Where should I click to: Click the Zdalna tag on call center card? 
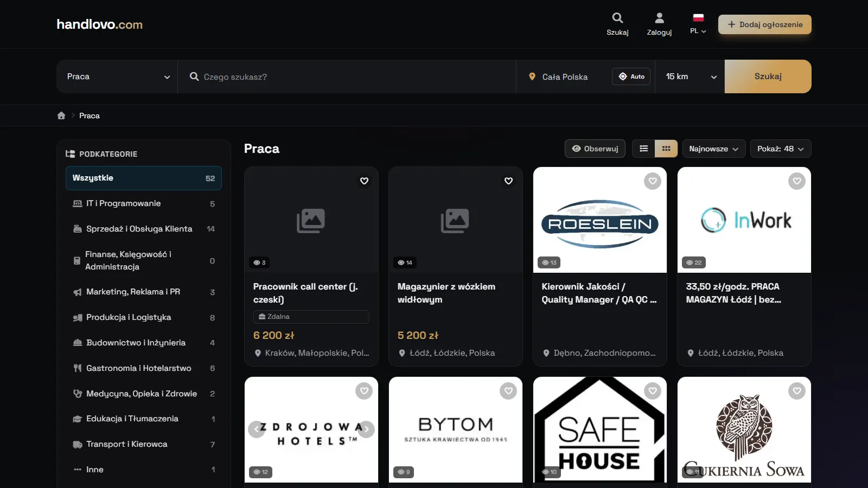click(311, 317)
